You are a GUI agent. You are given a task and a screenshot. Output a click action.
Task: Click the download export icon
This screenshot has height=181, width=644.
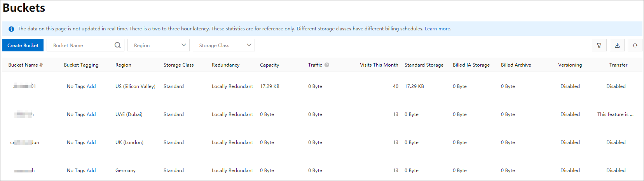617,46
